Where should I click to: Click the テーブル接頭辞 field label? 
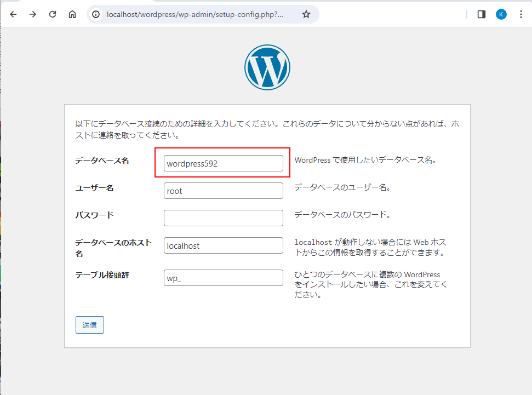(102, 275)
